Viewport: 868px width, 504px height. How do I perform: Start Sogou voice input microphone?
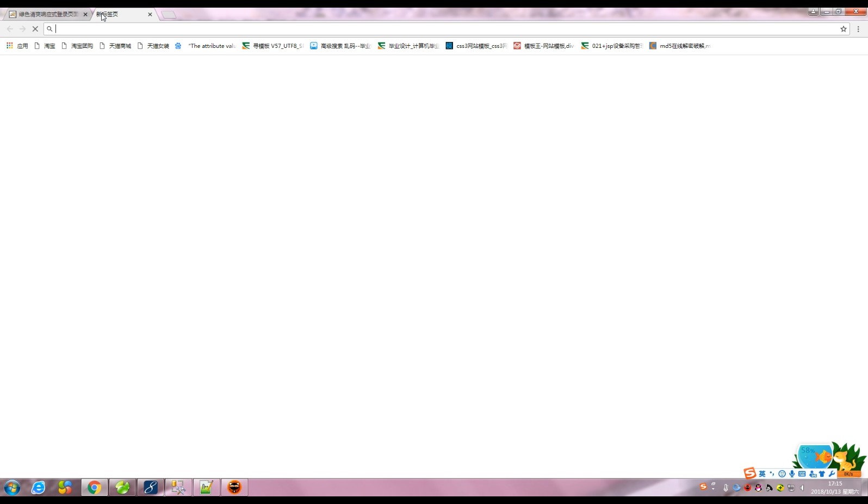click(792, 474)
